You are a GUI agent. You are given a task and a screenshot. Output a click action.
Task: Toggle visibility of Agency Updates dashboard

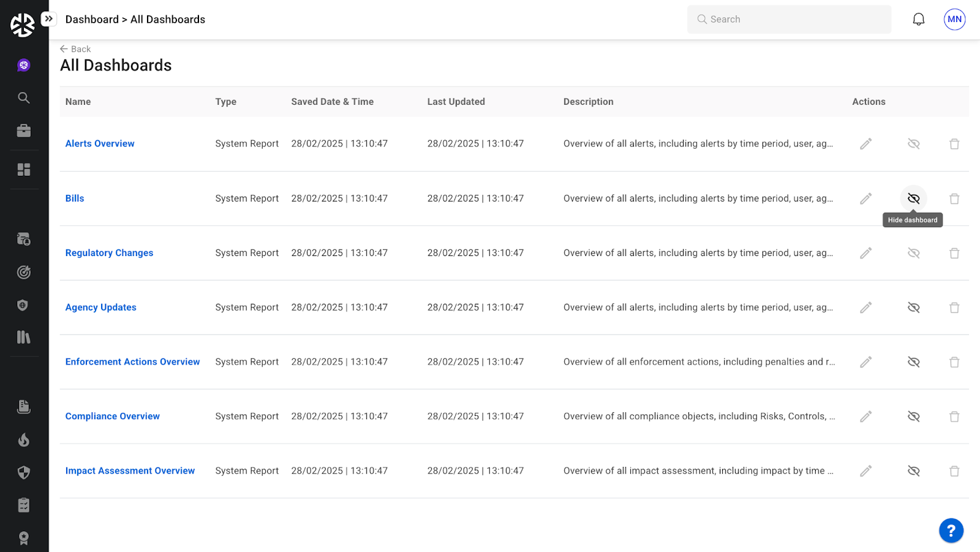pos(913,308)
